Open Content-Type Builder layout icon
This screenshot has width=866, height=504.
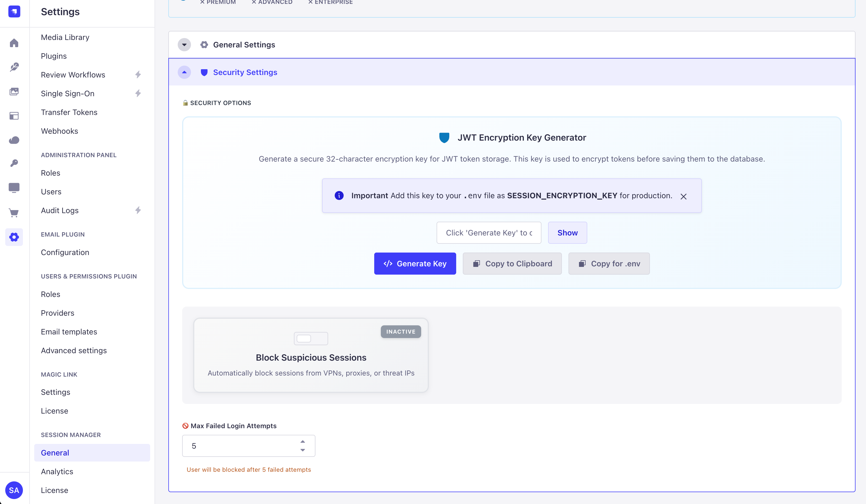click(14, 116)
